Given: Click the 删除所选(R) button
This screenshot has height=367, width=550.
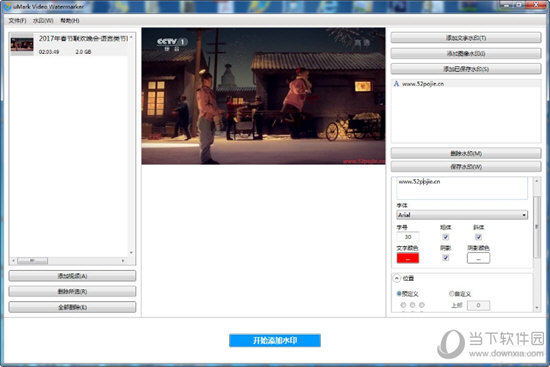Looking at the screenshot, I should click(72, 292).
